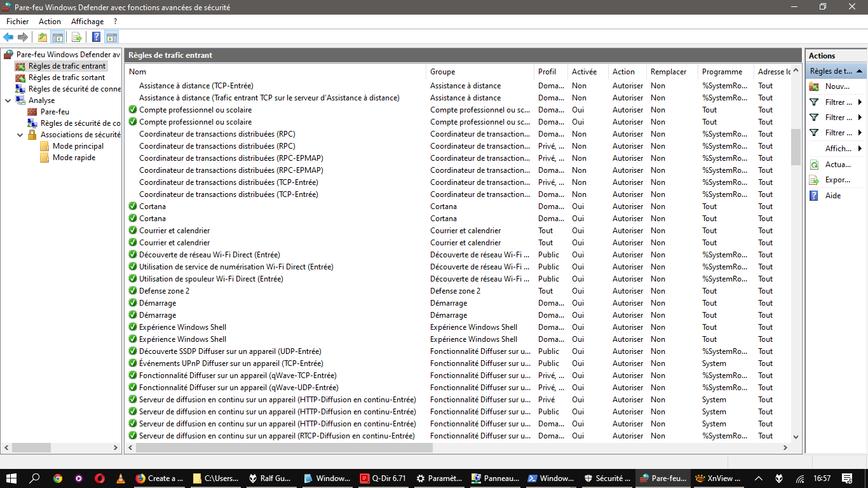The height and width of the screenshot is (488, 868).
Task: Open VLC from the taskbar
Action: [121, 478]
